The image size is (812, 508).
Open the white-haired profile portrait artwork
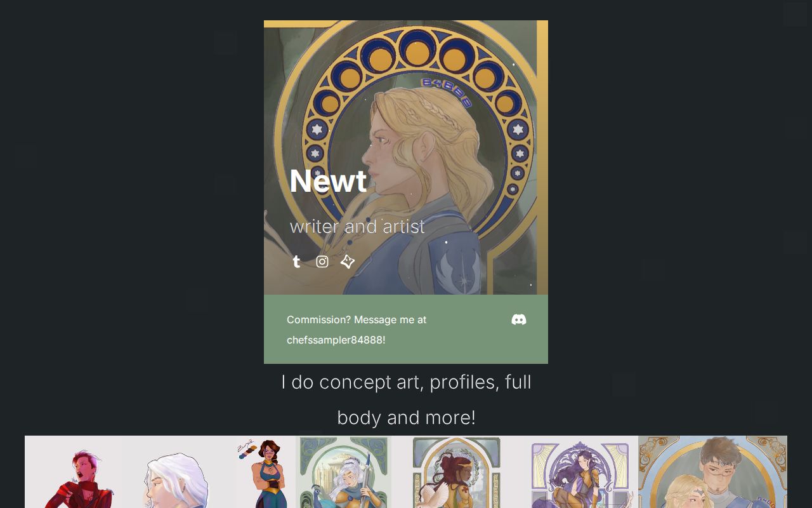point(180,472)
